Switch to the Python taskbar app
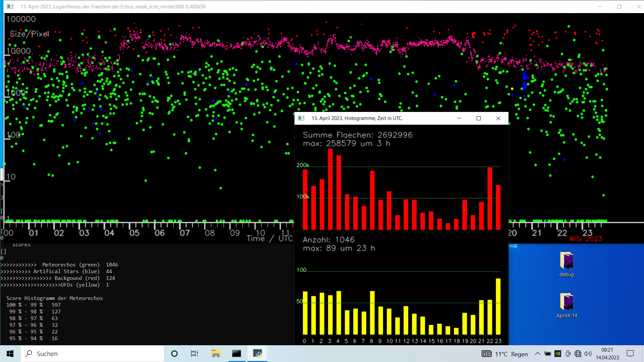644x362 pixels. [257, 354]
